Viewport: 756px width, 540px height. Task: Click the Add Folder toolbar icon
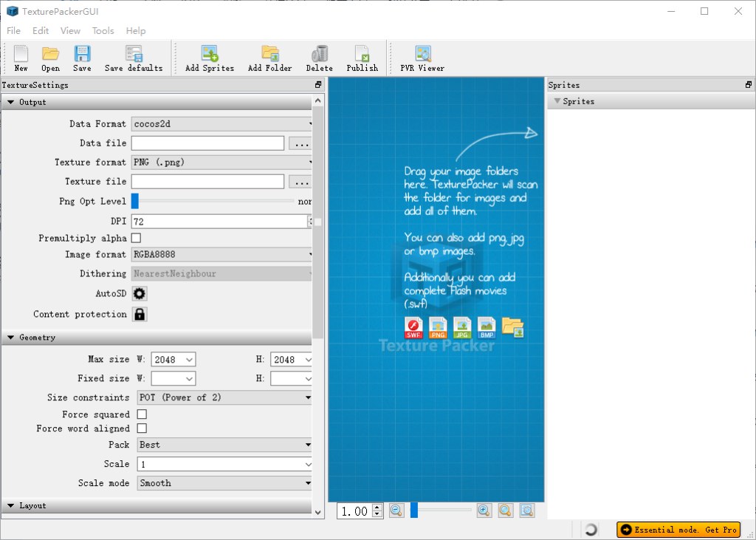tap(270, 58)
